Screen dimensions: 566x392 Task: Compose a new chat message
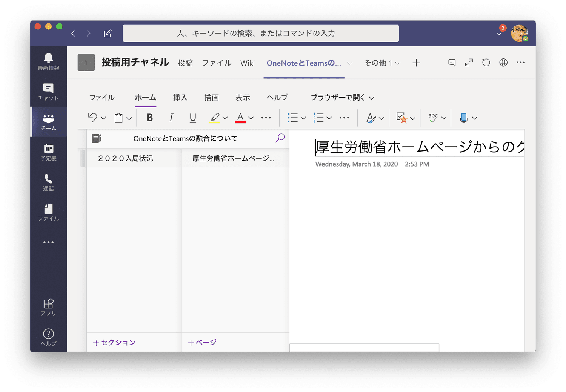pos(108,34)
